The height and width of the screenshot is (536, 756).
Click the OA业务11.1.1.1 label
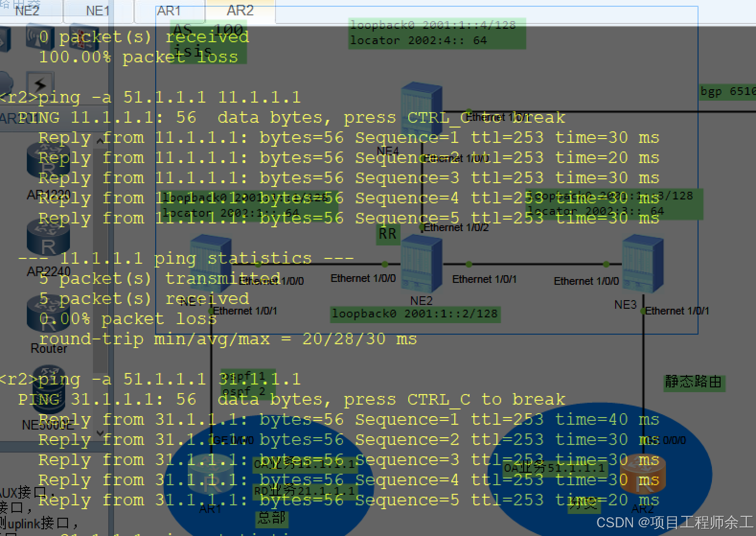pyautogui.click(x=305, y=464)
